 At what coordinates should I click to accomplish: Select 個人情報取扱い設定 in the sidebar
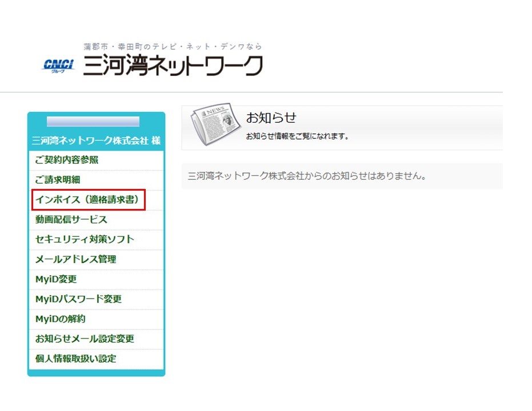coord(75,359)
